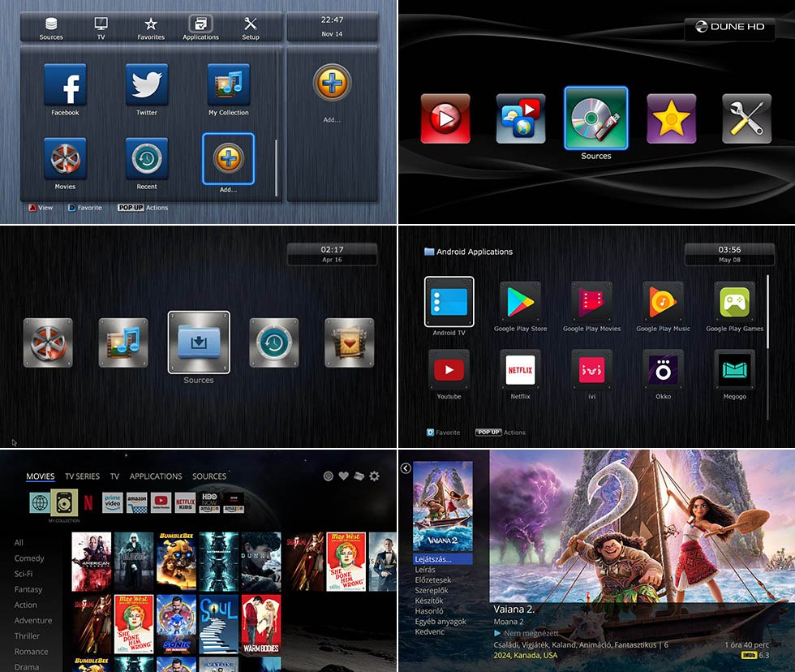795x672 pixels.
Task: Toggle the heart favorites icon
Action: pyautogui.click(x=343, y=476)
